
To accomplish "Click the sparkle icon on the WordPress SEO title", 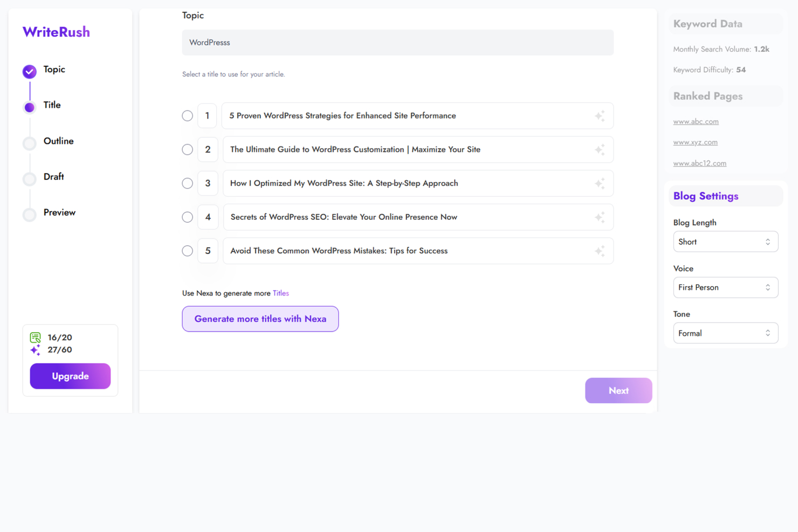I will coord(600,217).
